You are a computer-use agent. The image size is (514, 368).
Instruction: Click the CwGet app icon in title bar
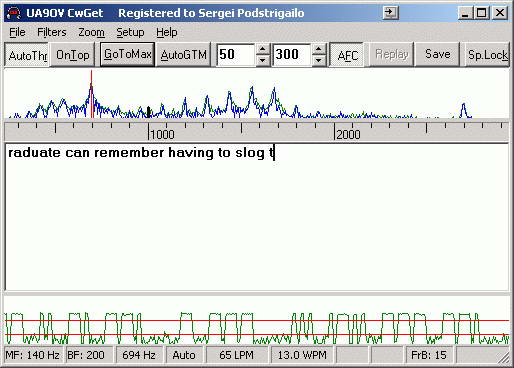[x=14, y=13]
